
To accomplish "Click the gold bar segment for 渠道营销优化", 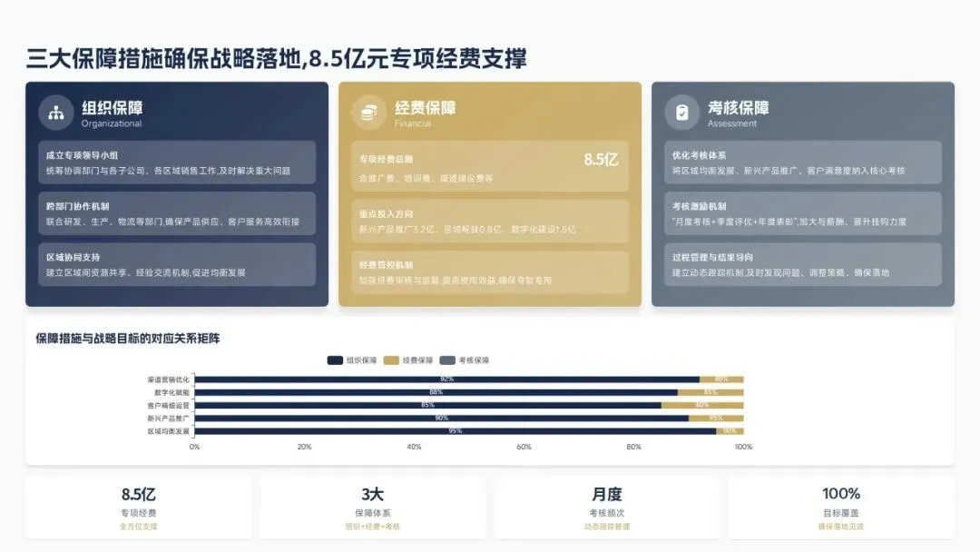I will point(722,379).
